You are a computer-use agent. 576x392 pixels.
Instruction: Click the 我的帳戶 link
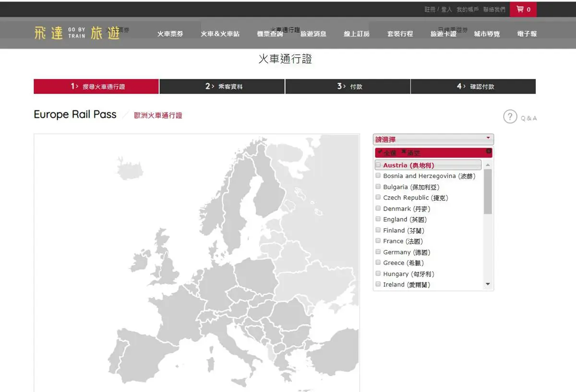(468, 10)
